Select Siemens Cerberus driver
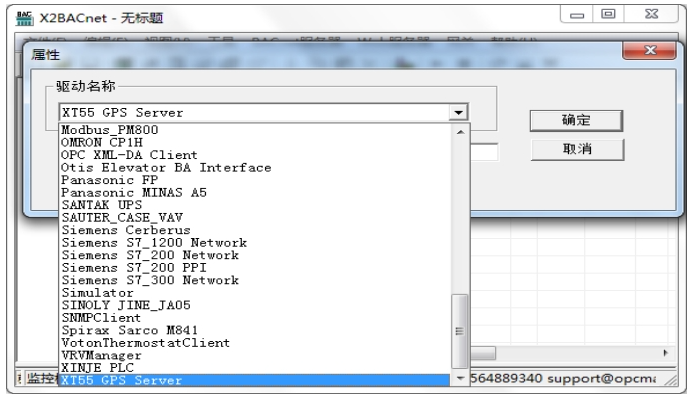Viewport: 690px width, 398px height. (255, 230)
